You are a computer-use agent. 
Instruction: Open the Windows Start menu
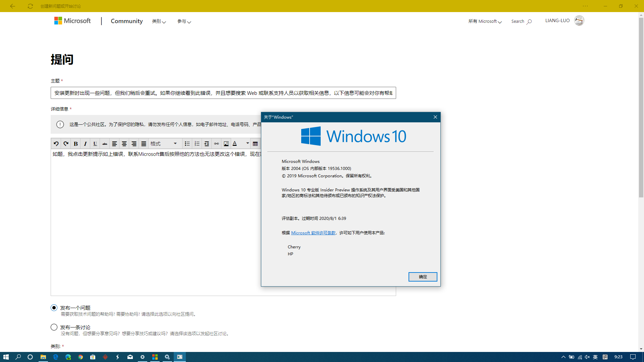(6, 357)
